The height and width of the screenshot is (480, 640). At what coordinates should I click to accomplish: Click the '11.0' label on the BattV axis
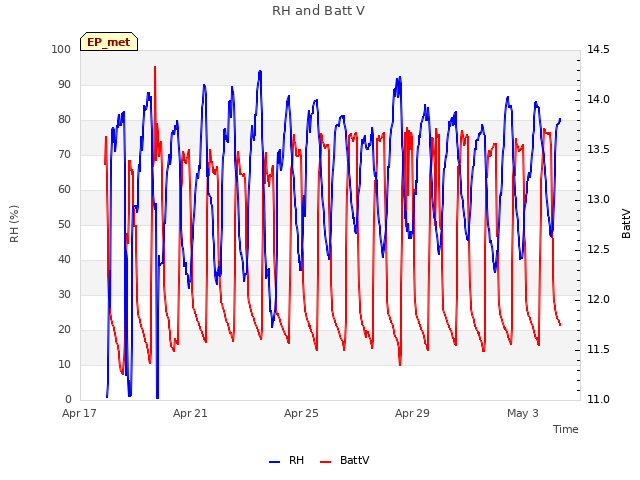tap(598, 399)
